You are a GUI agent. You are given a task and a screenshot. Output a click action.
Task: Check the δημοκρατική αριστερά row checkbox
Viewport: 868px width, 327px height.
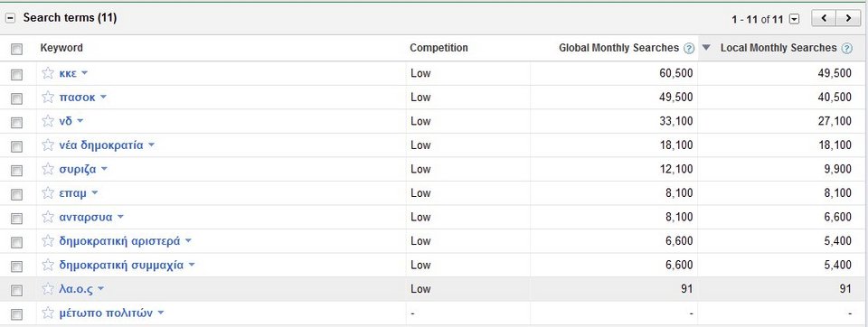click(x=16, y=242)
